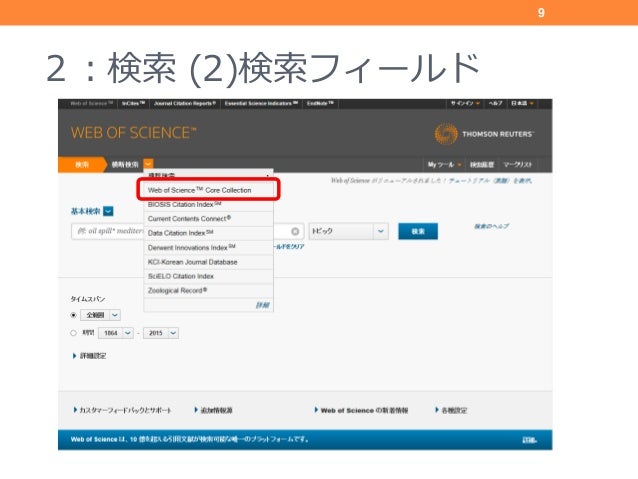Viewport: 638px width, 479px height.
Task: Open EndNote in the top bar
Action: (320, 103)
